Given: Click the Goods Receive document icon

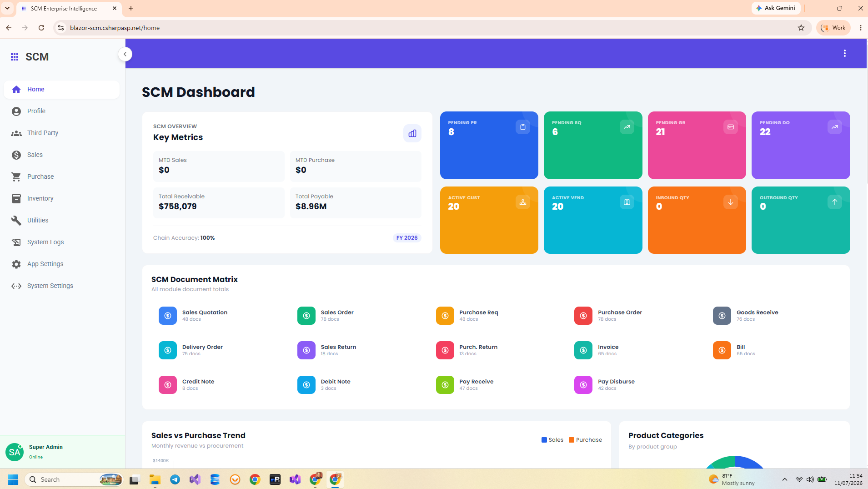Looking at the screenshot, I should point(722,316).
